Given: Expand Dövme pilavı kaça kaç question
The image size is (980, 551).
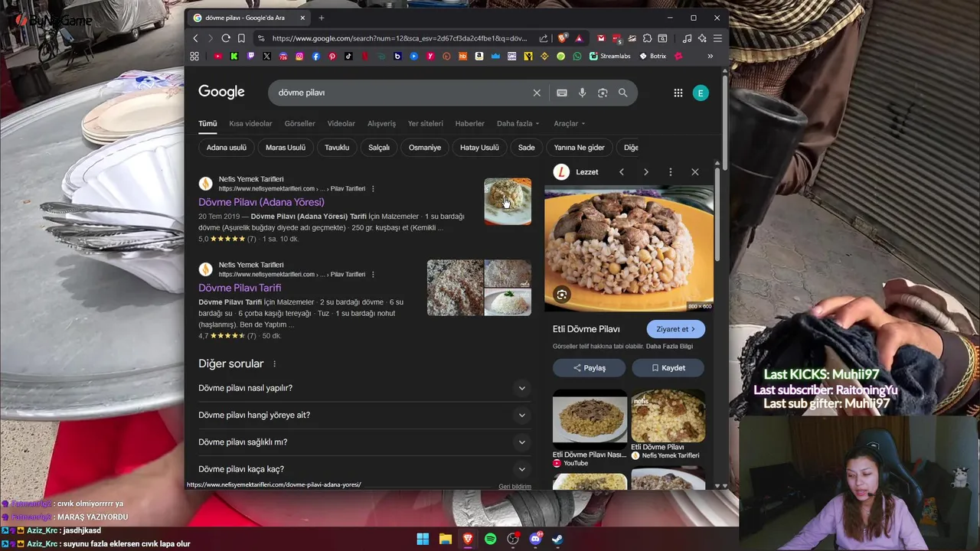Looking at the screenshot, I should click(363, 469).
